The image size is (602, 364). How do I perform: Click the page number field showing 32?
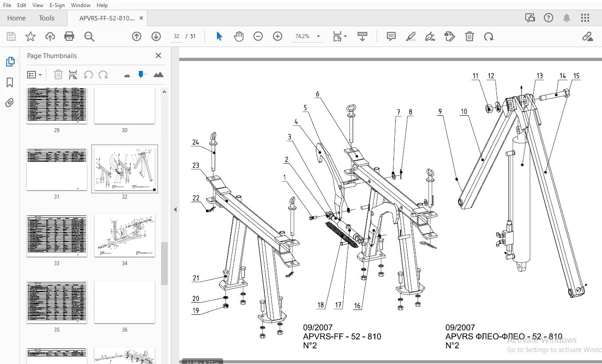click(177, 36)
